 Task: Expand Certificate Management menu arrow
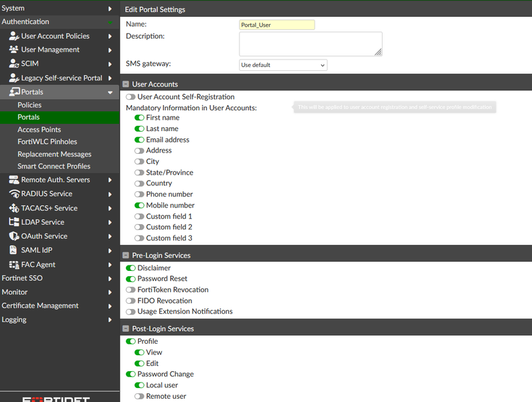[110, 306]
